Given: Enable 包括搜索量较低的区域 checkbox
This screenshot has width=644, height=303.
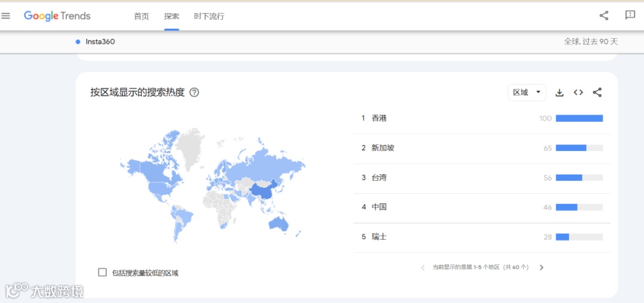Looking at the screenshot, I should click(x=103, y=272).
